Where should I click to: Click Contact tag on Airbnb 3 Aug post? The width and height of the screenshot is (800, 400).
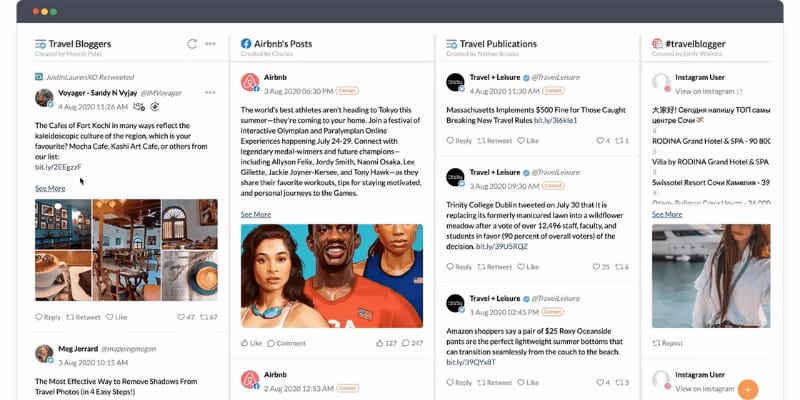347,91
